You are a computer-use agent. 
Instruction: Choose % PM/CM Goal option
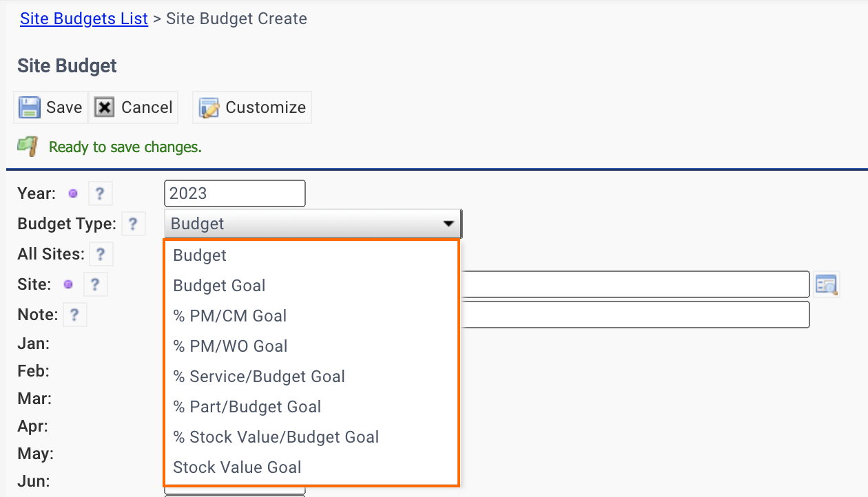pos(229,316)
